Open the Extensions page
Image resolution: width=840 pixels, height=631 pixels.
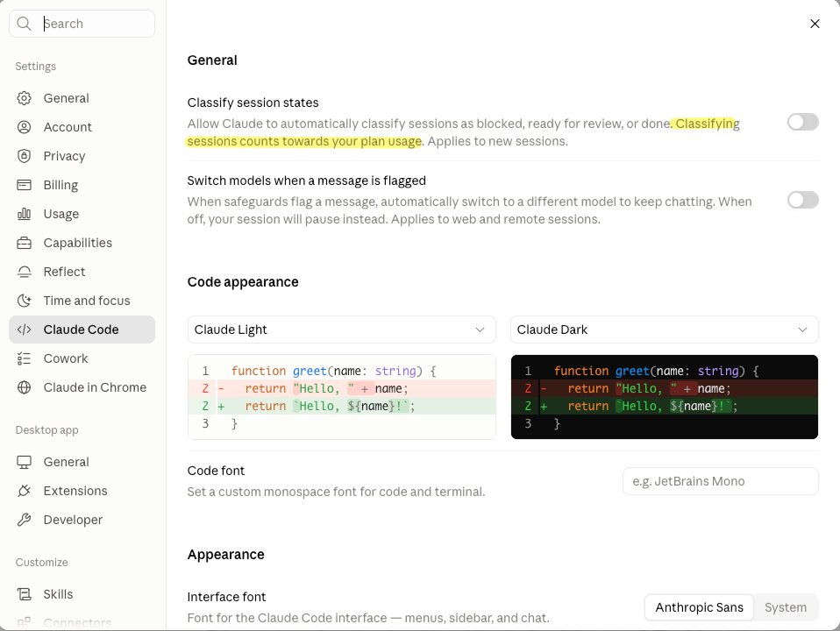click(x=82, y=491)
